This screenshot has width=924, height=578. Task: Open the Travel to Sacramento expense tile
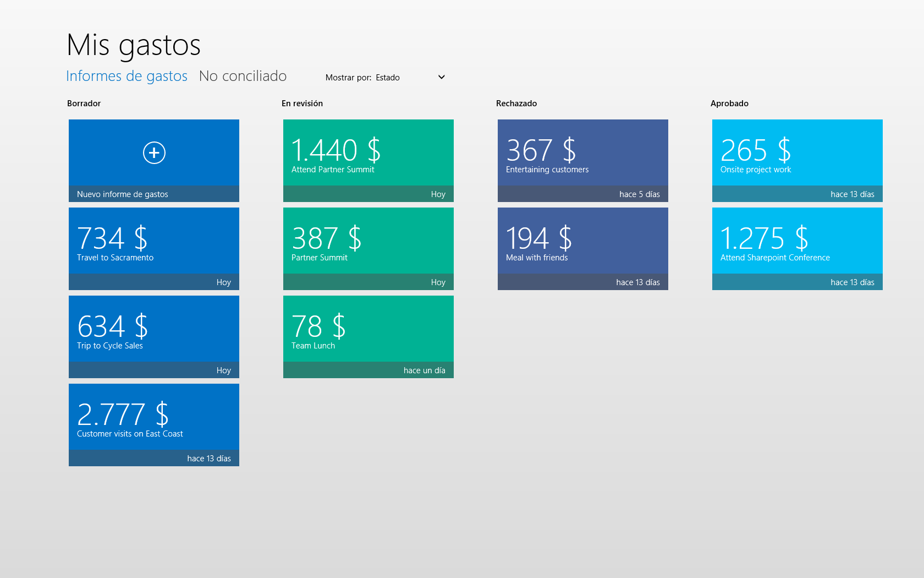pyautogui.click(x=154, y=249)
